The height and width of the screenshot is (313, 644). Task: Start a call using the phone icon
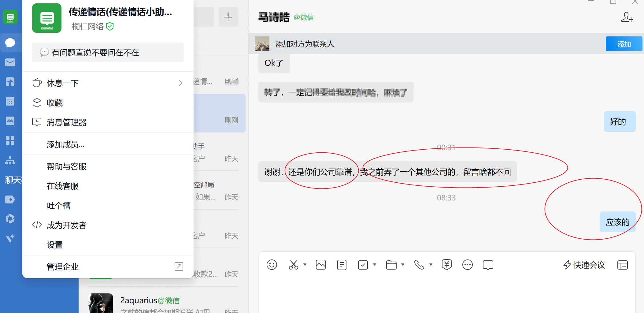[x=419, y=265]
